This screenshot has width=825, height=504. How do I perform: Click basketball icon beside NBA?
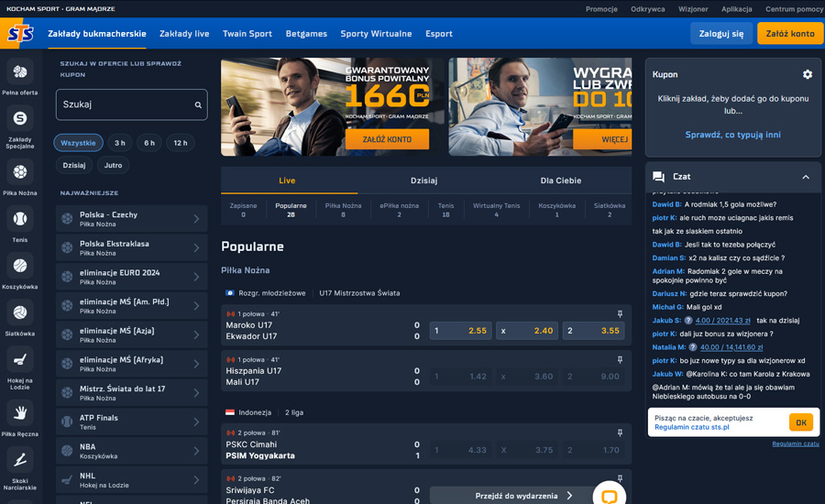point(67,450)
